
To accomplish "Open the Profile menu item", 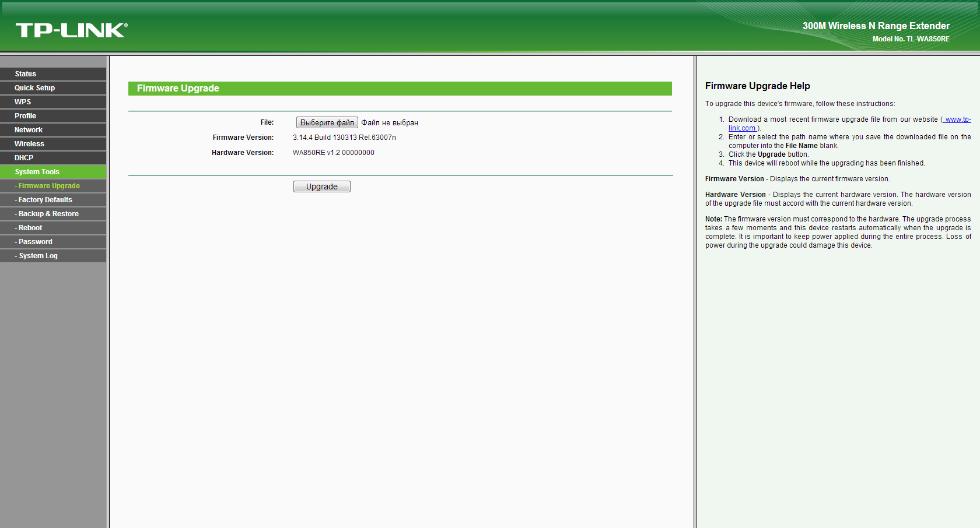I will tap(53, 116).
